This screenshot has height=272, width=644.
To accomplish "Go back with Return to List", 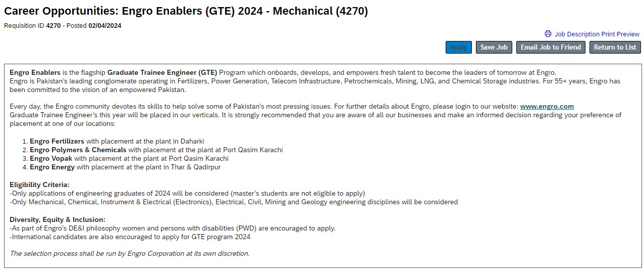I will [615, 47].
